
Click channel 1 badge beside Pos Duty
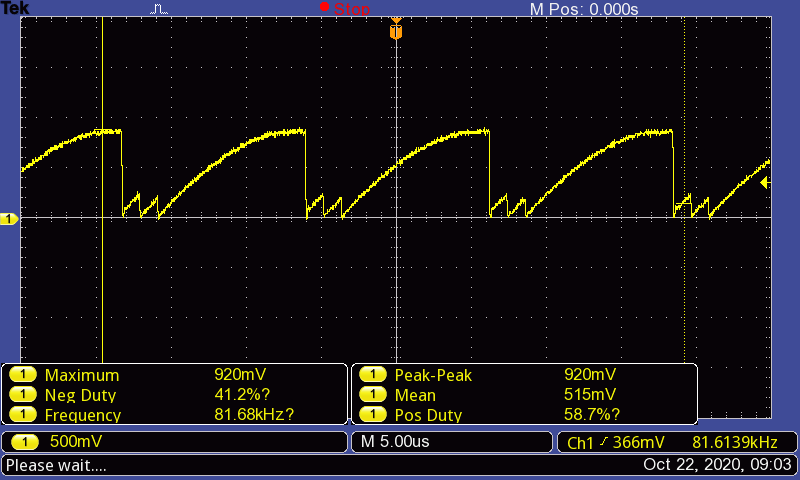373,414
